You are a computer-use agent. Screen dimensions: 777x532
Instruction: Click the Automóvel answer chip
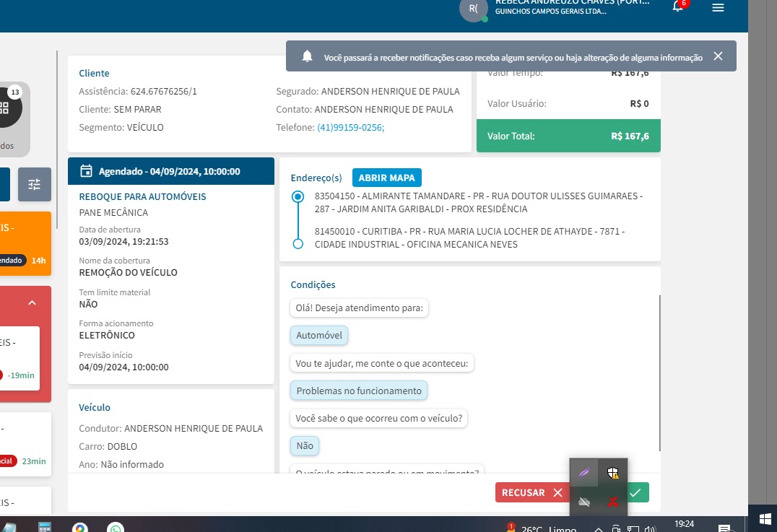click(319, 336)
